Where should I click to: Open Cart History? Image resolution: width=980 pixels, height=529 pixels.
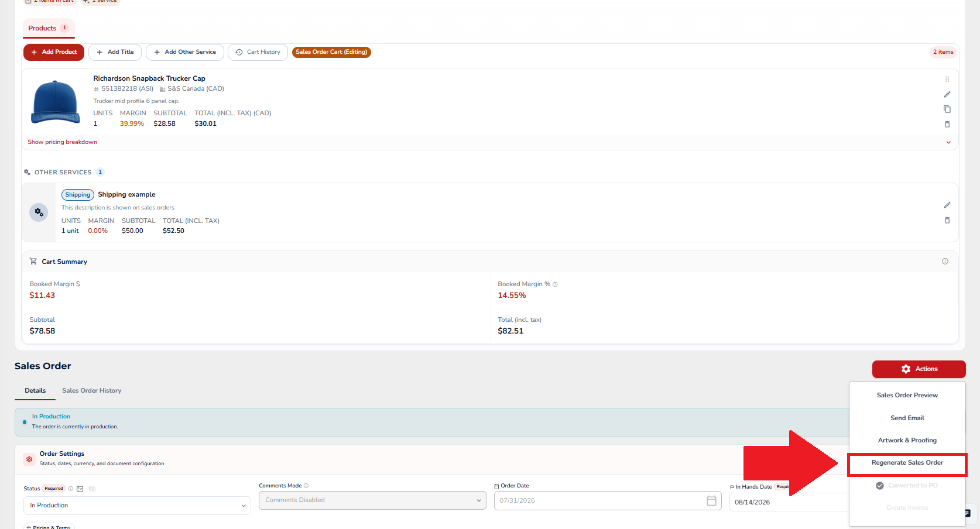[258, 52]
